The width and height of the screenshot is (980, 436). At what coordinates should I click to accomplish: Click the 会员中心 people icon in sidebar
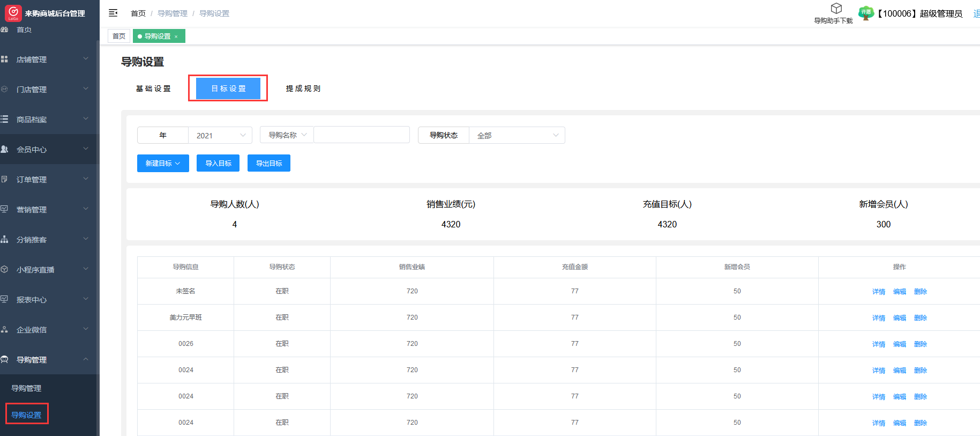click(4, 149)
